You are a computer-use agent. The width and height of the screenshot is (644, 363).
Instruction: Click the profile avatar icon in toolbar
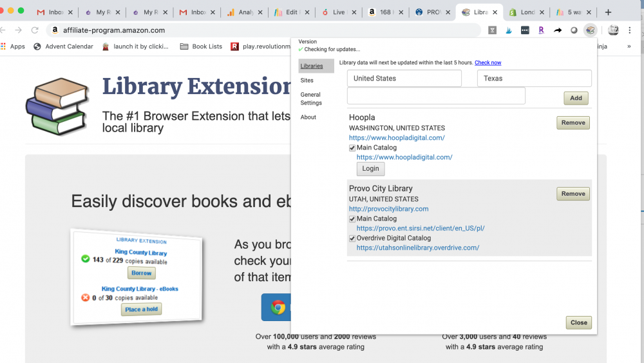(x=613, y=30)
